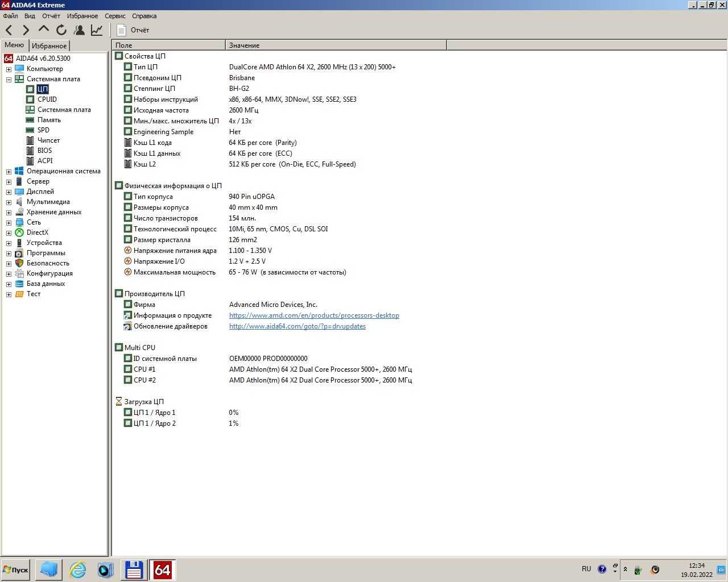
Task: Open the Справка menu
Action: pyautogui.click(x=144, y=16)
